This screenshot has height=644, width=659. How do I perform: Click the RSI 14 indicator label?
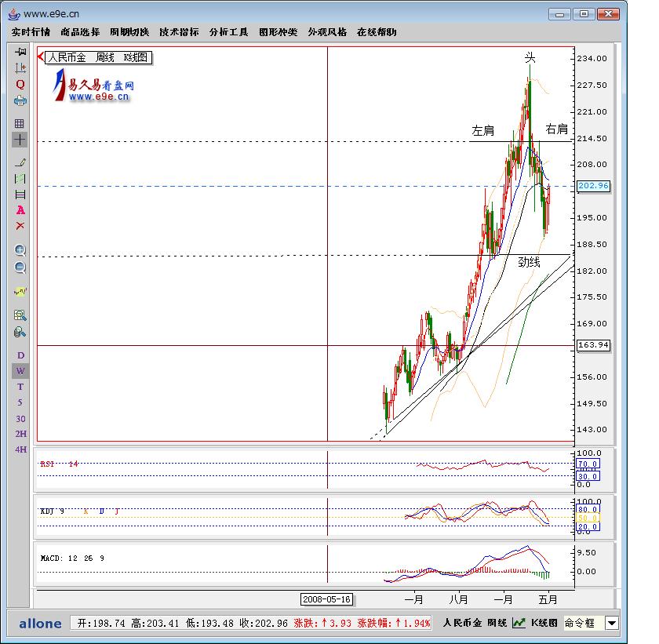tap(60, 464)
